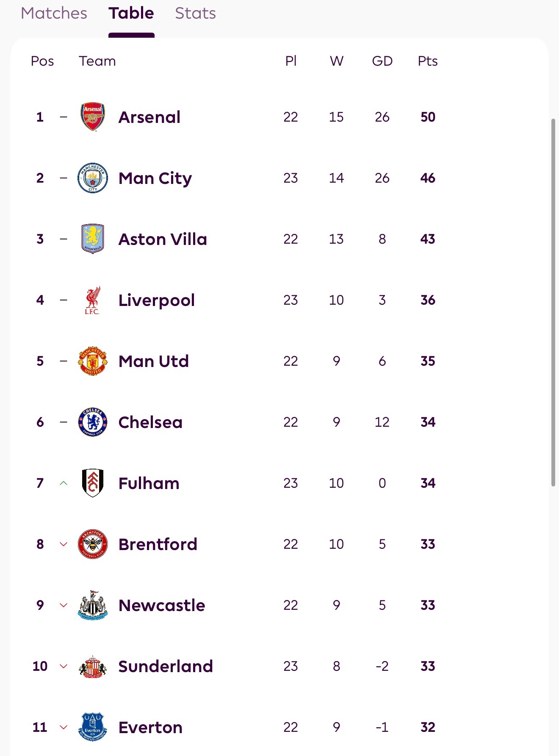Screen dimensions: 559x756
Task: Click Brentford's red down-arrow indicator
Action: [x=64, y=544]
